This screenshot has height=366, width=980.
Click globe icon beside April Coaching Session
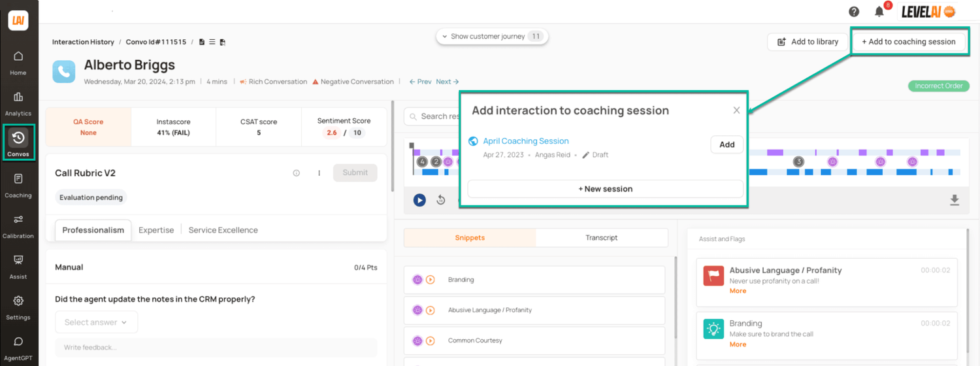pyautogui.click(x=474, y=141)
